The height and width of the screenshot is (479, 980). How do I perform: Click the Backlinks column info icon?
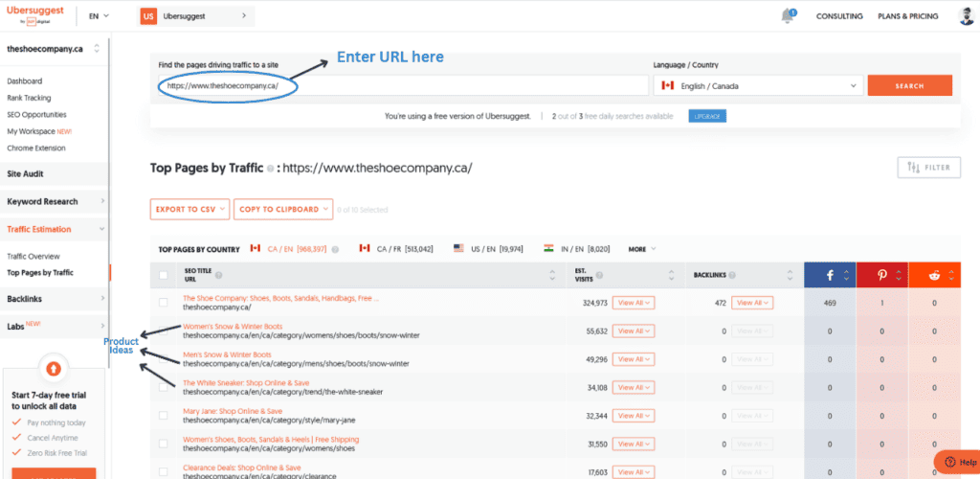click(x=732, y=275)
